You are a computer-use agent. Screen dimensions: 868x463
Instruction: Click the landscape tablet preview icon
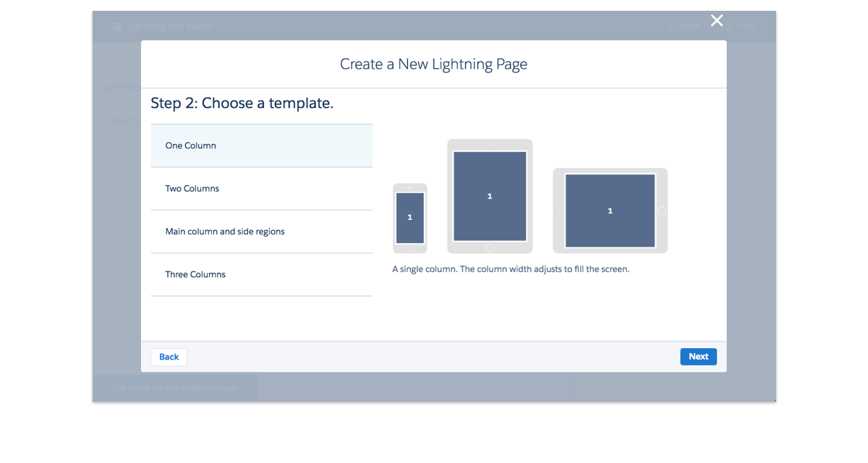[610, 211]
